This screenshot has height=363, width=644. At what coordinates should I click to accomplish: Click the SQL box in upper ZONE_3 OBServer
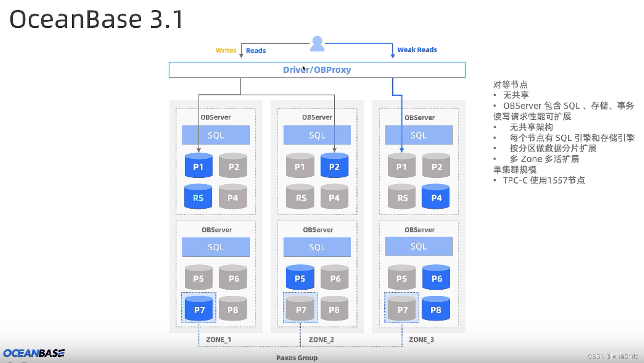click(419, 135)
